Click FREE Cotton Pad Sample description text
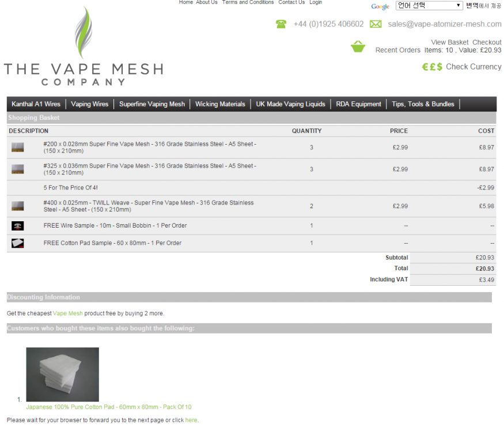 pyautogui.click(x=112, y=243)
